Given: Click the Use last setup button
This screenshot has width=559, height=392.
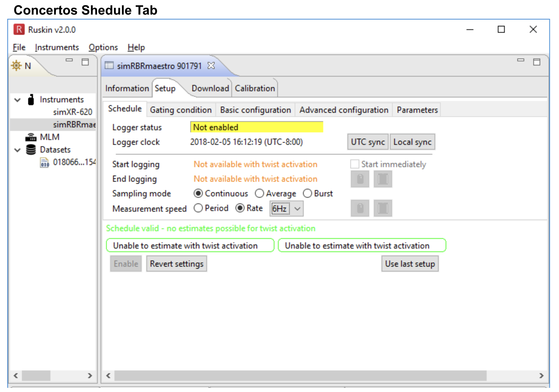Looking at the screenshot, I should pos(410,264).
